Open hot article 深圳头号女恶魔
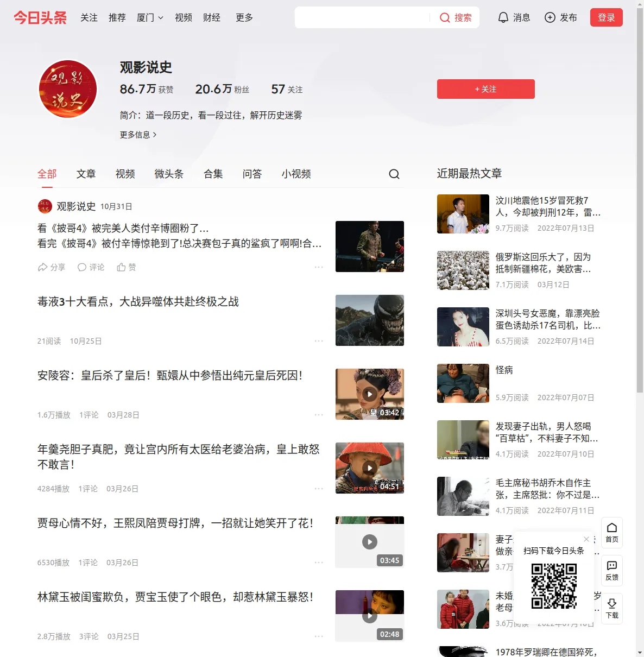This screenshot has height=657, width=644. tap(548, 319)
